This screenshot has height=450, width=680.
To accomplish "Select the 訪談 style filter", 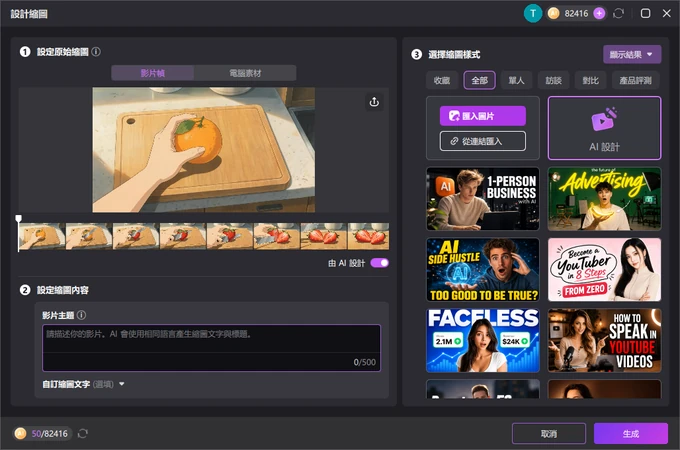I will pos(554,80).
